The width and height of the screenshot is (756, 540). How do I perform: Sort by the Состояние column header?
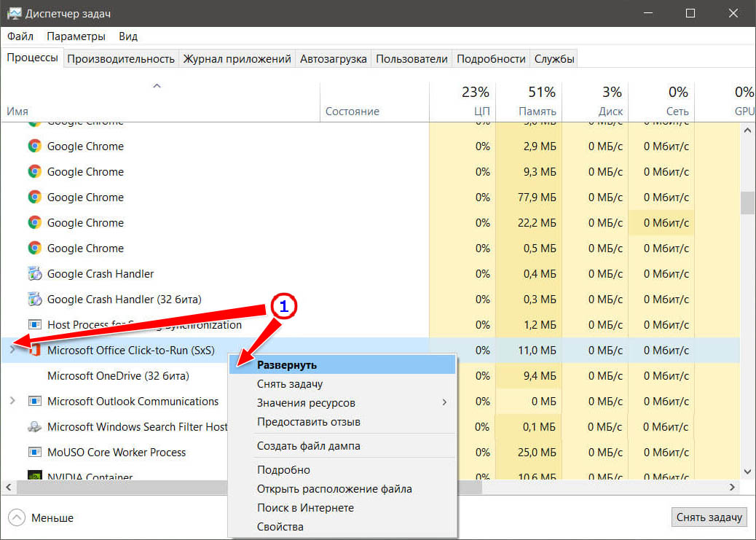pos(374,102)
